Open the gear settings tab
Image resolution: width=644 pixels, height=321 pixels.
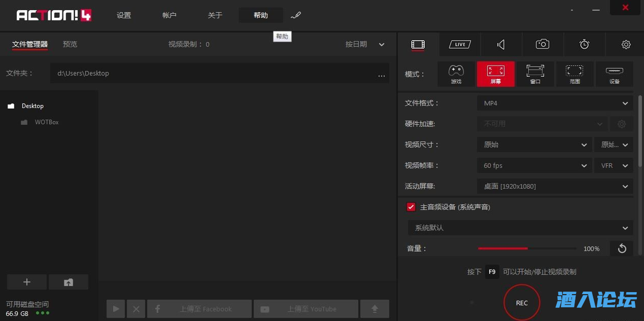[626, 45]
